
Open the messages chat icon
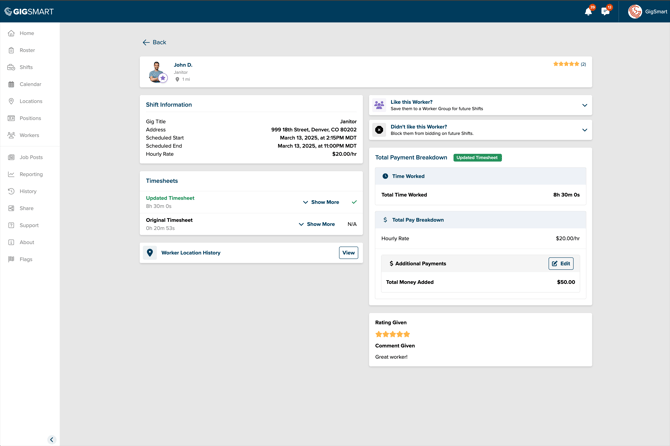pos(605,12)
